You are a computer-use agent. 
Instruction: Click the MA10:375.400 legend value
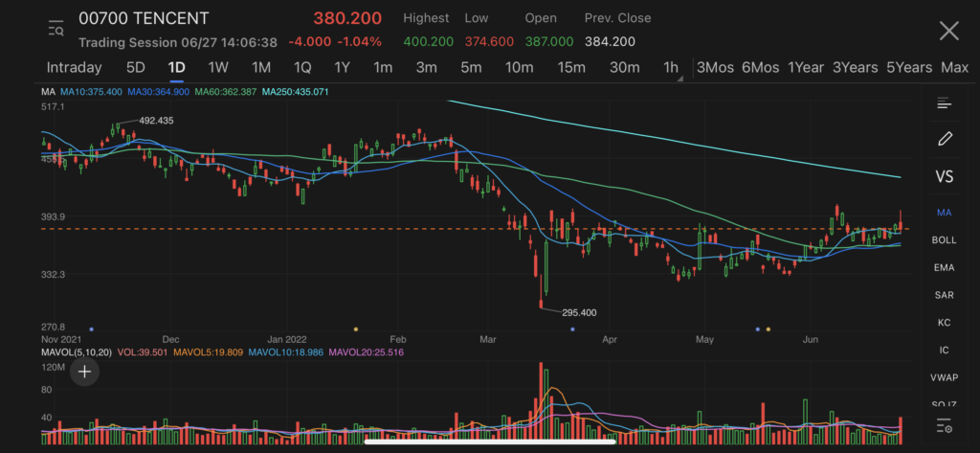pos(91,92)
